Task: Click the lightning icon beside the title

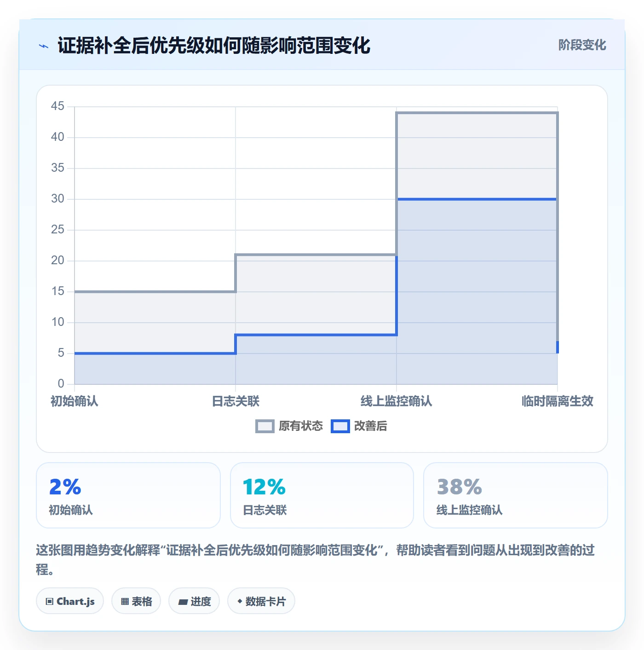Action: pos(44,46)
